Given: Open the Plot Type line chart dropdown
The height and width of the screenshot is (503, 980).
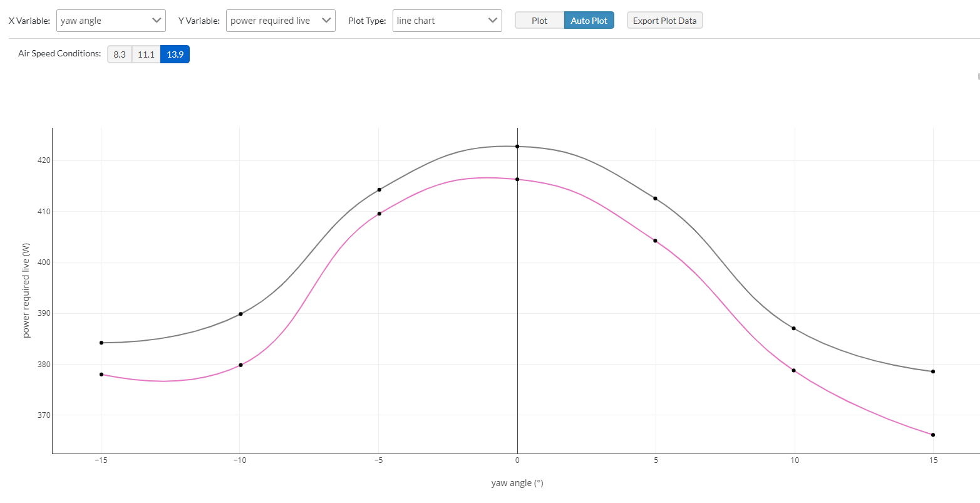Looking at the screenshot, I should pos(447,21).
